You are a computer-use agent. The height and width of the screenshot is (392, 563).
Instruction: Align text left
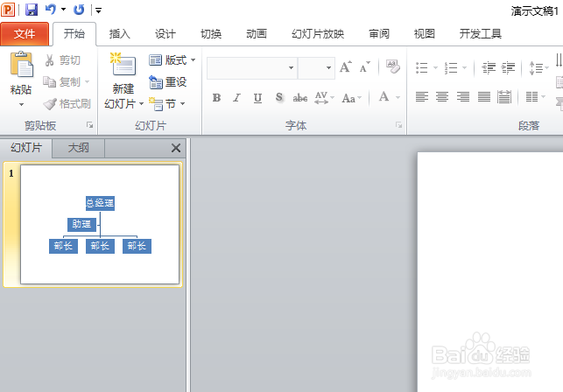pos(422,96)
